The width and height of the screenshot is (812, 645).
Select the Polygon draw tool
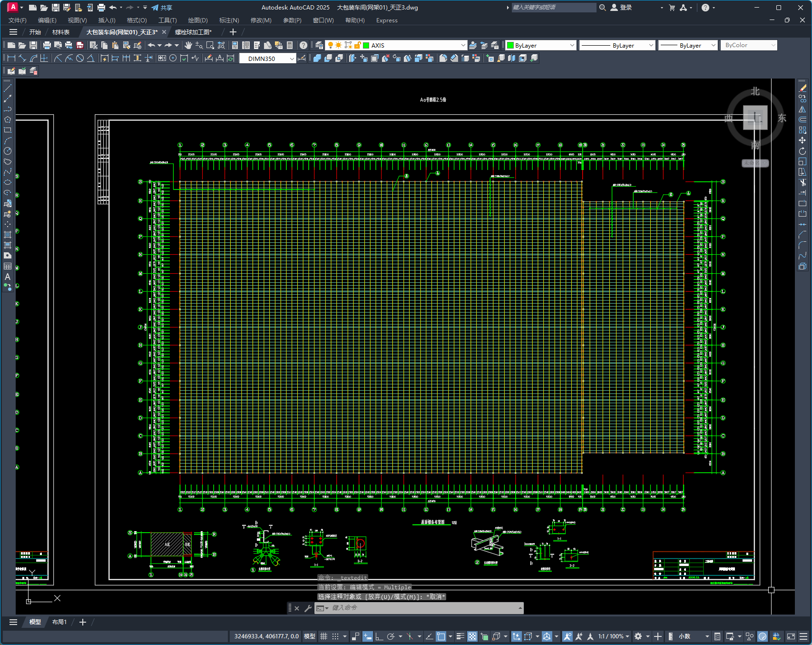(8, 119)
